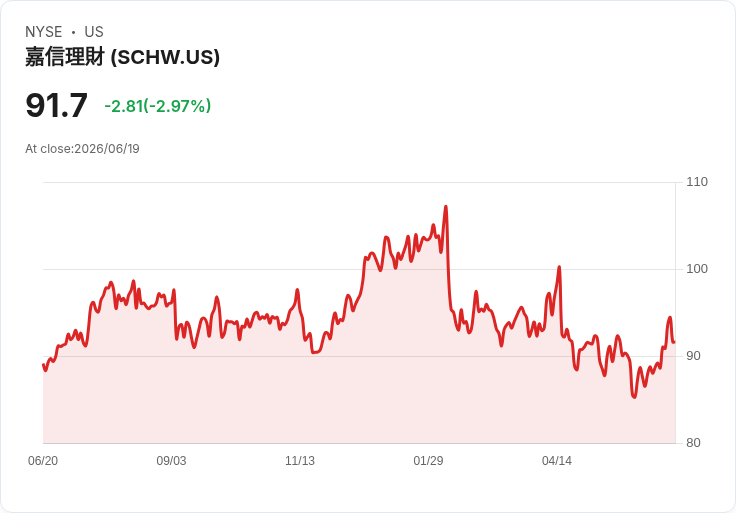Click the current price 91.7

pos(56,105)
